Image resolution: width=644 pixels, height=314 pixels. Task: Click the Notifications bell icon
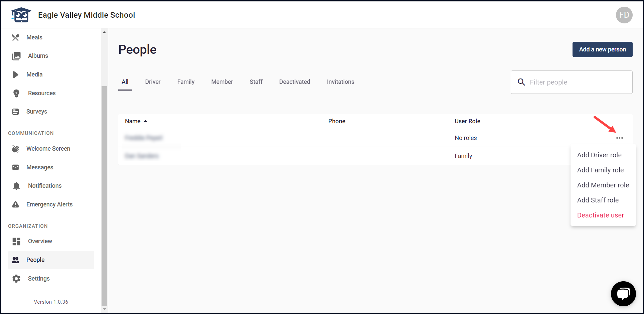[x=16, y=186]
